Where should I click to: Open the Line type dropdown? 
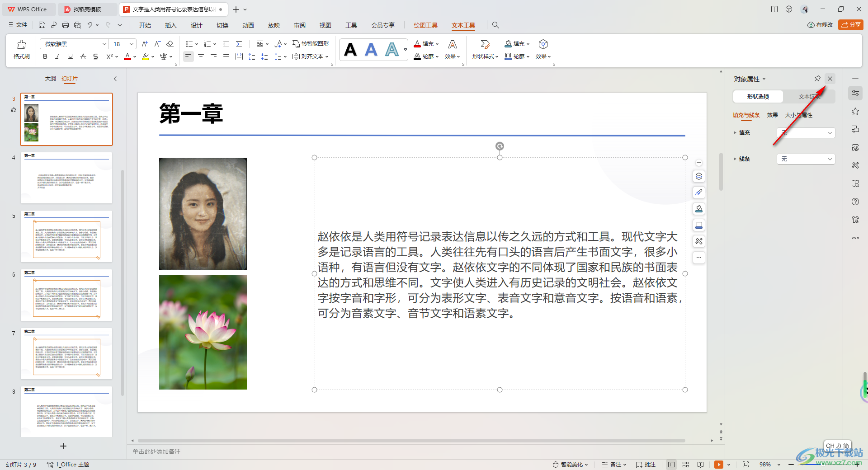tap(806, 159)
